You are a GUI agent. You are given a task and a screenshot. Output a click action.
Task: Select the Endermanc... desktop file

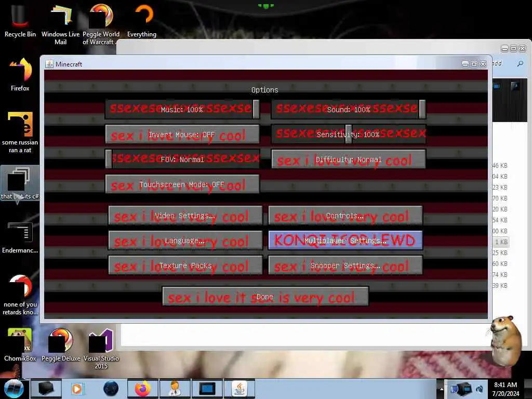(x=20, y=237)
